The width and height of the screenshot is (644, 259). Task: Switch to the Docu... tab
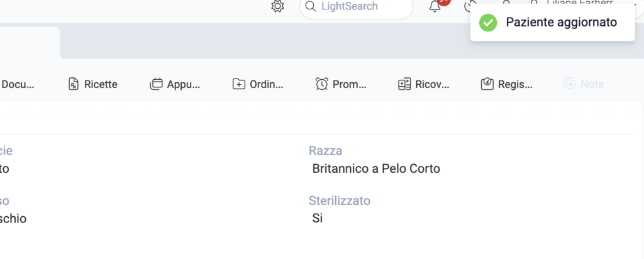point(18,84)
